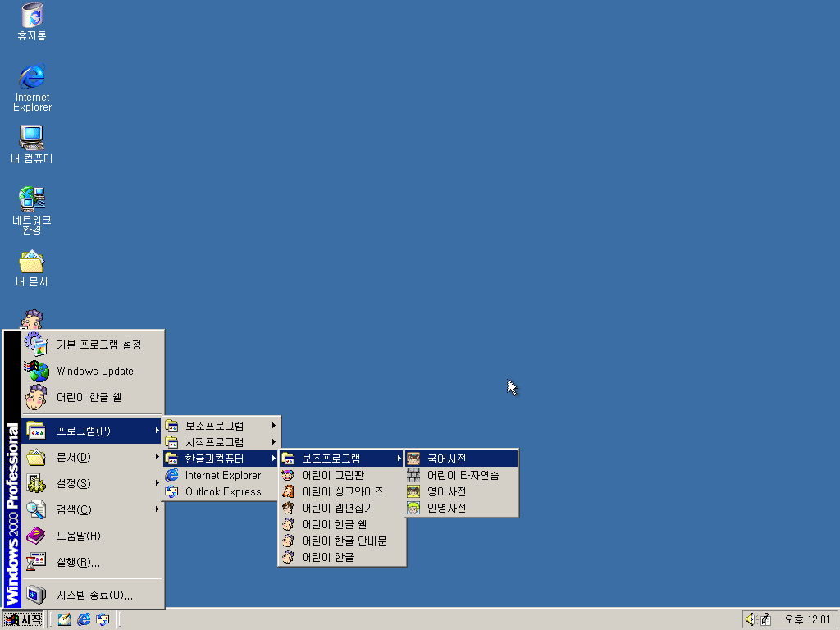Open the 영어사전 English dictionary

(461, 491)
